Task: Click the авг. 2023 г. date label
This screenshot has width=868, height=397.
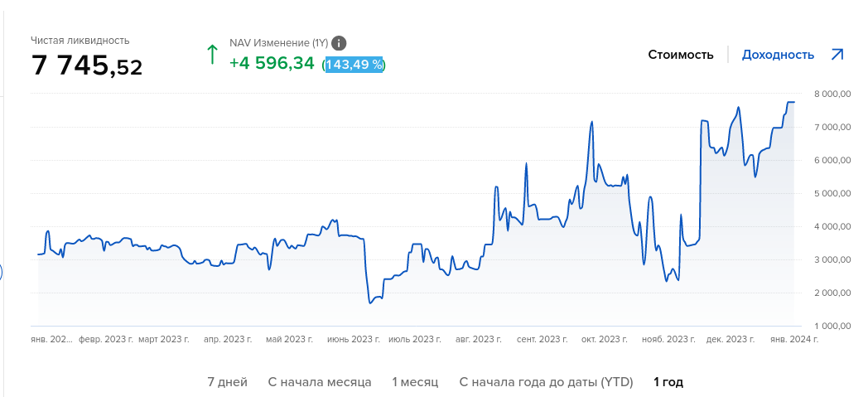Action: (478, 339)
